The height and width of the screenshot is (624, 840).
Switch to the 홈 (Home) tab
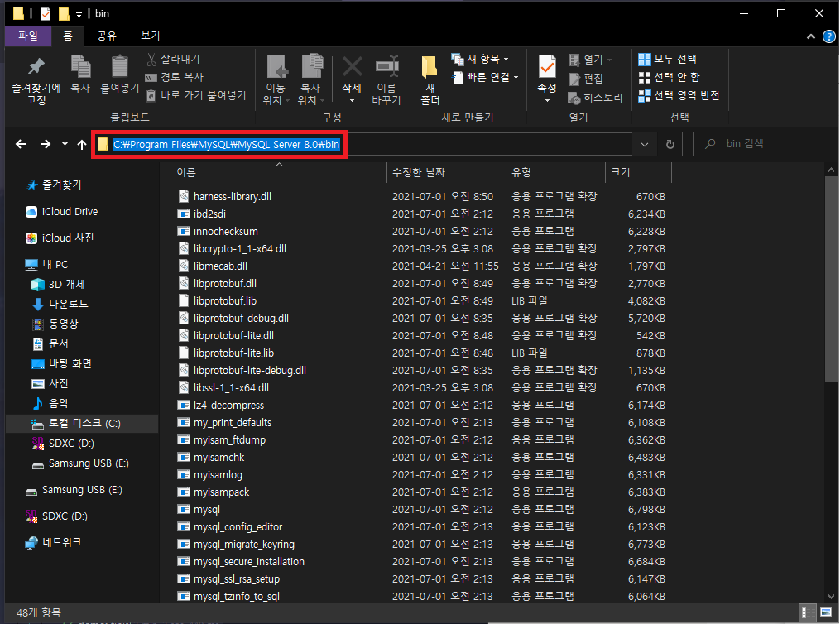tap(68, 36)
